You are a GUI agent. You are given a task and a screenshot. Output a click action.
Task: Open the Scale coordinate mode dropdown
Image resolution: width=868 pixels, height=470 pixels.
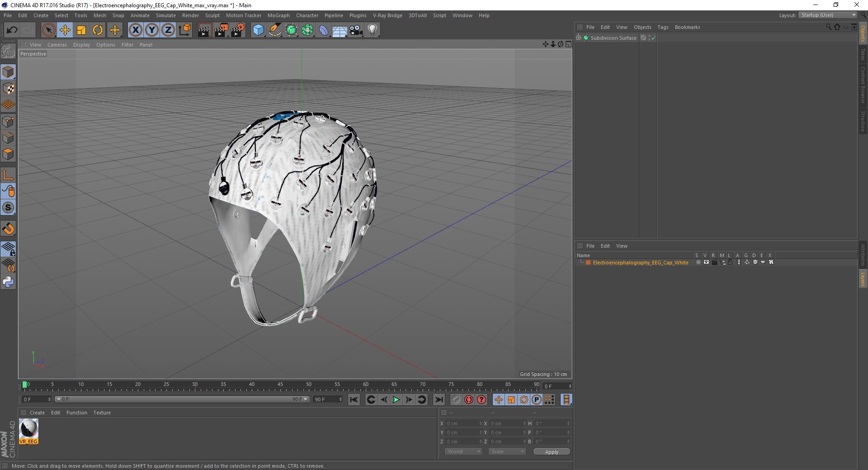[x=507, y=451]
